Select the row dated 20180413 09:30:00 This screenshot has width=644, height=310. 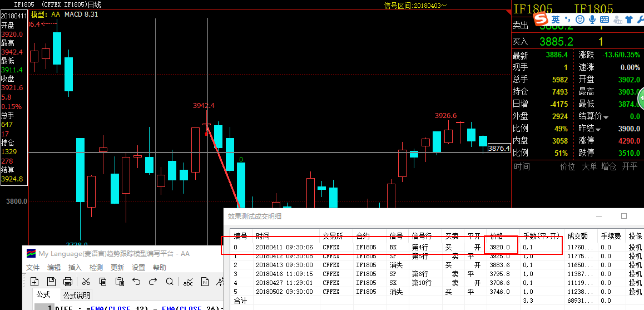pos(437,265)
